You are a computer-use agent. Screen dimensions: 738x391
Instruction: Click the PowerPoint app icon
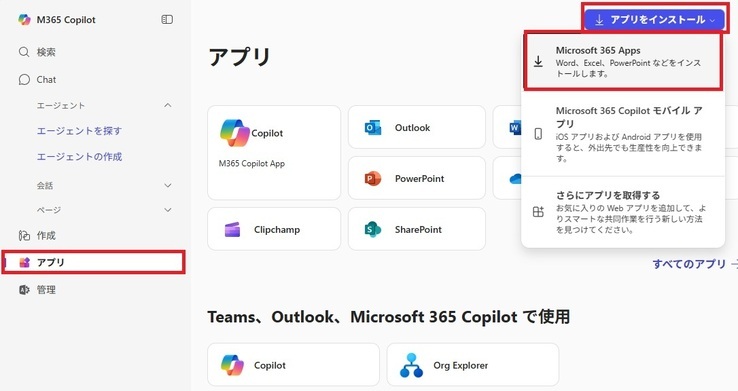pyautogui.click(x=373, y=178)
